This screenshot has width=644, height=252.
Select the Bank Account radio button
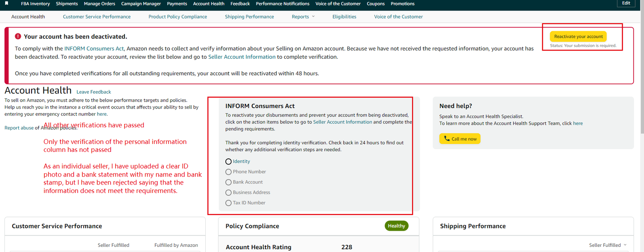[x=229, y=182]
